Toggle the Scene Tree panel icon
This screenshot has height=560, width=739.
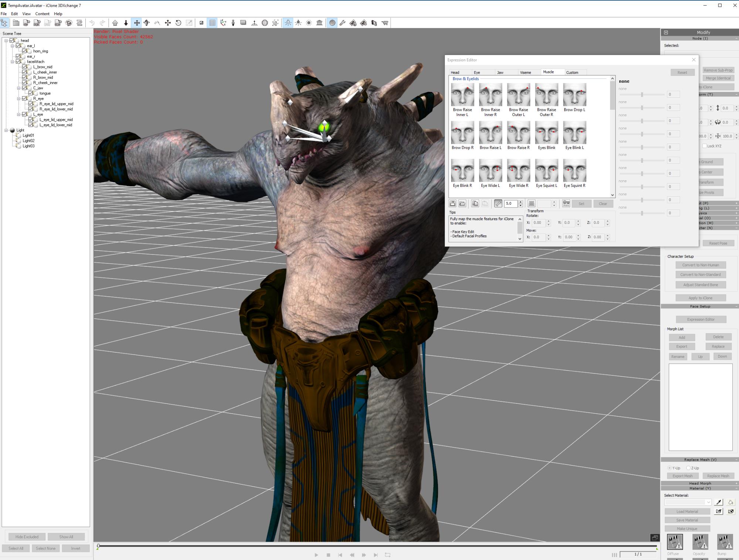click(4, 23)
